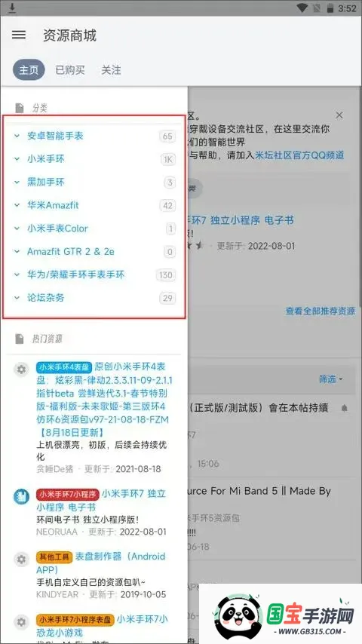
Task: Switch to the 已购买 tab
Action: (70, 70)
